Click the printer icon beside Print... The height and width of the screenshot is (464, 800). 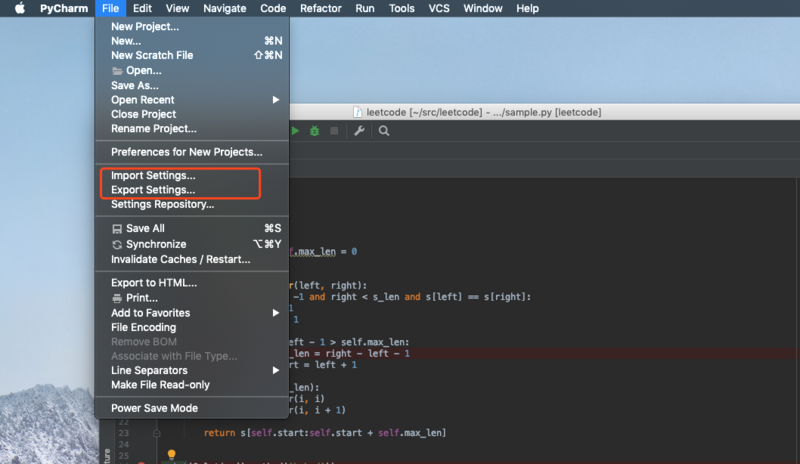pyautogui.click(x=117, y=298)
